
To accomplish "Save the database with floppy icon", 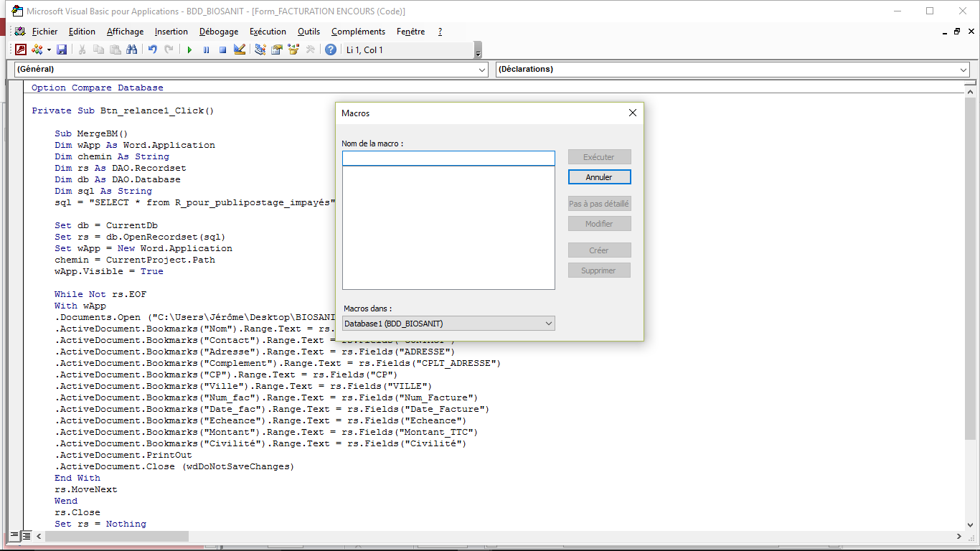I will [62, 50].
